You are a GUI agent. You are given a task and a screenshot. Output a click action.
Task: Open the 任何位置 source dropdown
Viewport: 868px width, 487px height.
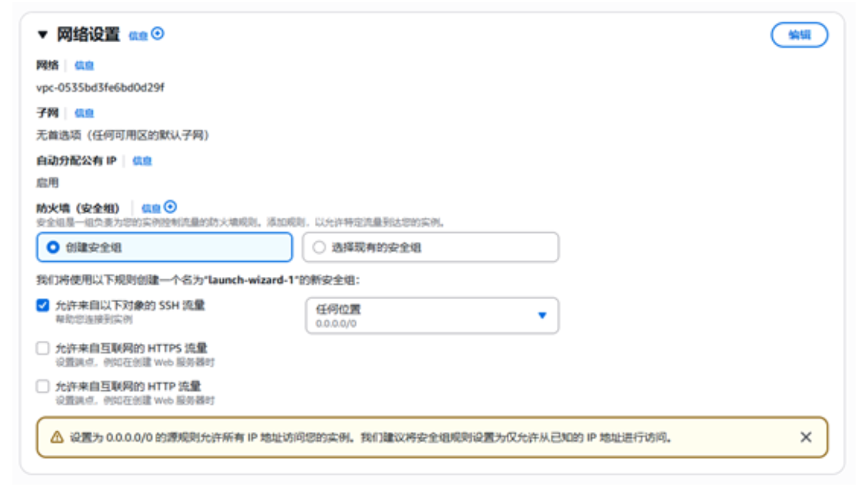[432, 316]
